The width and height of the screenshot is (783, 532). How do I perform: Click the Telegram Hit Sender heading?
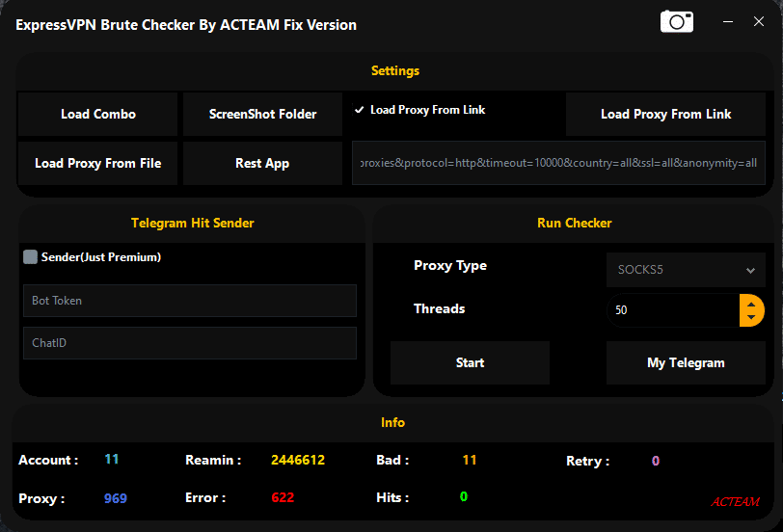[192, 223]
